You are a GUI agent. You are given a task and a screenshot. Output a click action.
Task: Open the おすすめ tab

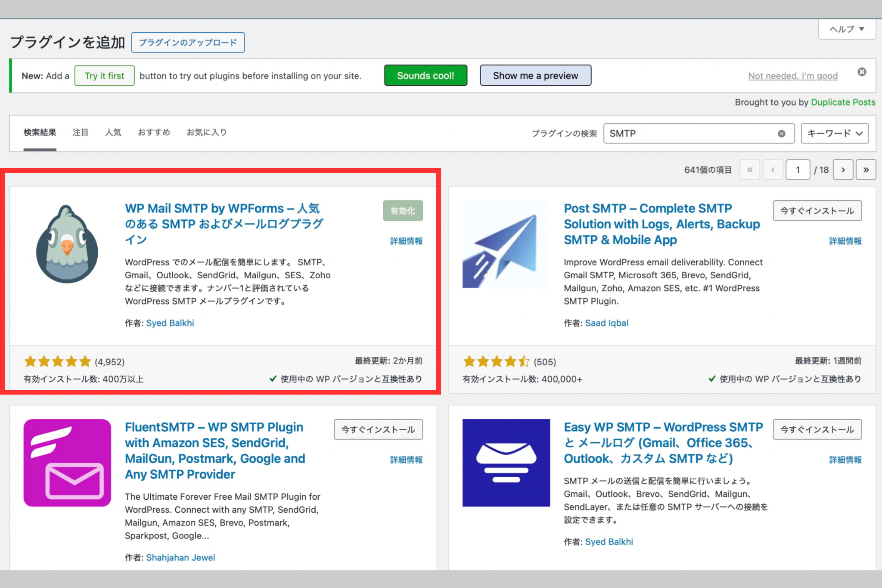click(x=154, y=132)
